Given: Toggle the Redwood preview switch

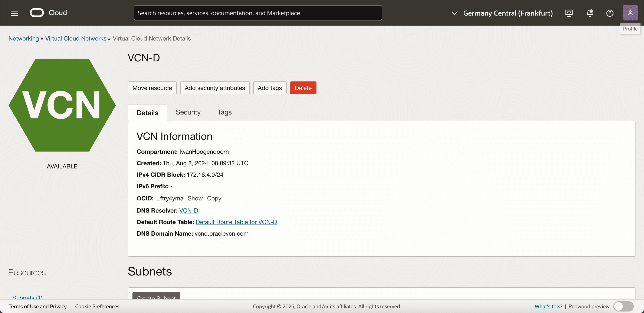Looking at the screenshot, I should coord(623,306).
